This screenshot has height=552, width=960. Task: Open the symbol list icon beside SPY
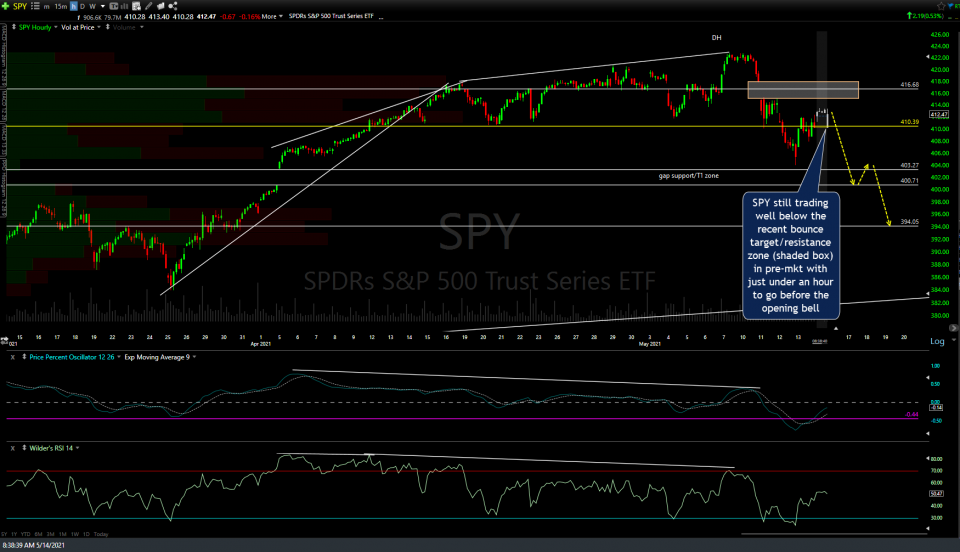pos(35,6)
